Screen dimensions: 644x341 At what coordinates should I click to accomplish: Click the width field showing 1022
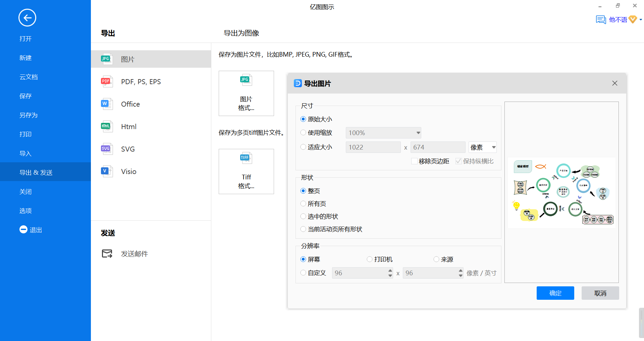373,147
